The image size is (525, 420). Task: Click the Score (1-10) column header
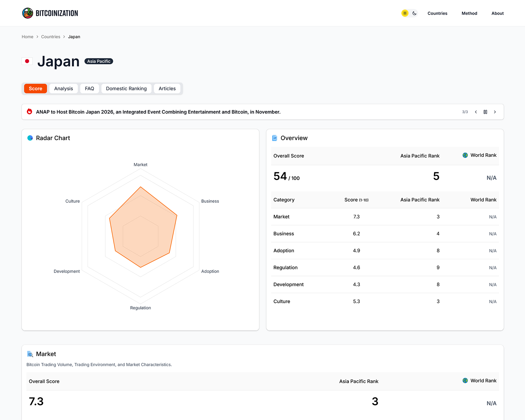pyautogui.click(x=356, y=200)
